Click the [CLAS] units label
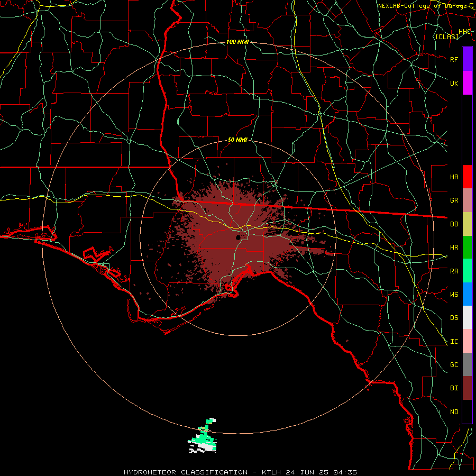Screen dimensions: 476x476 [447, 37]
